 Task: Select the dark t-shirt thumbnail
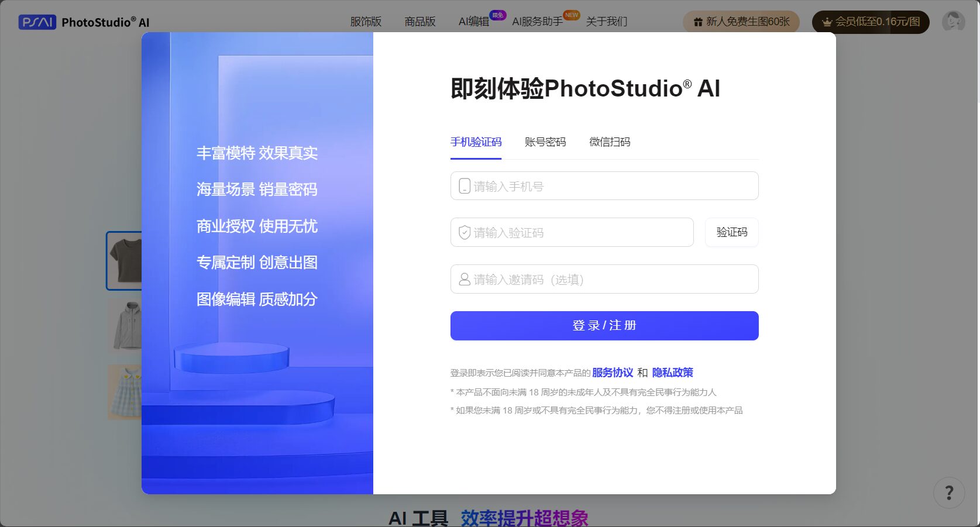(x=124, y=261)
